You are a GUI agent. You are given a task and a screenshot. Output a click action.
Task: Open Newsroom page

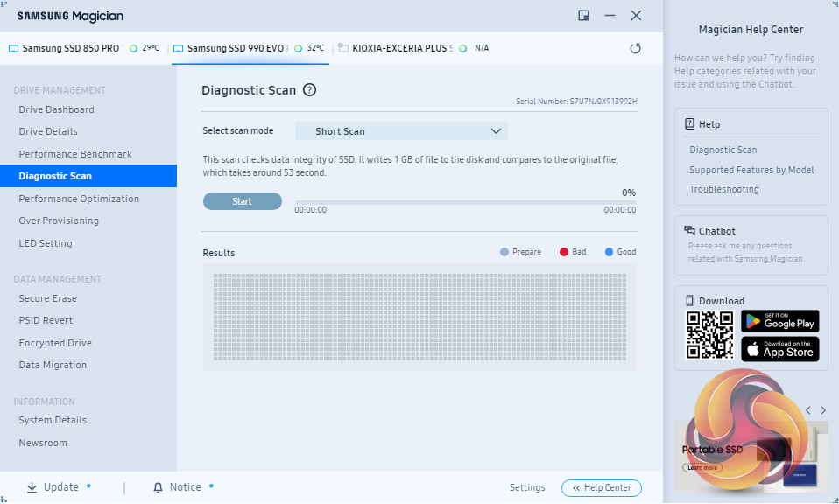pos(43,443)
